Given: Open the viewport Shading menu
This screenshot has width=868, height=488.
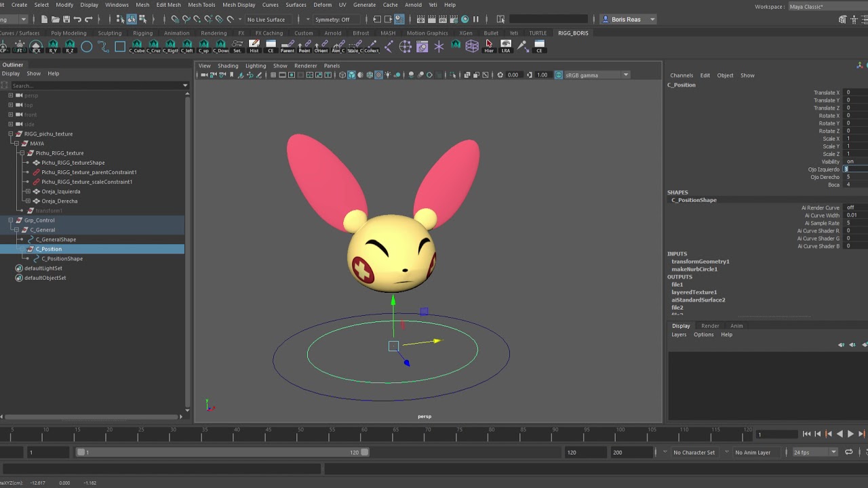Looking at the screenshot, I should (x=228, y=66).
